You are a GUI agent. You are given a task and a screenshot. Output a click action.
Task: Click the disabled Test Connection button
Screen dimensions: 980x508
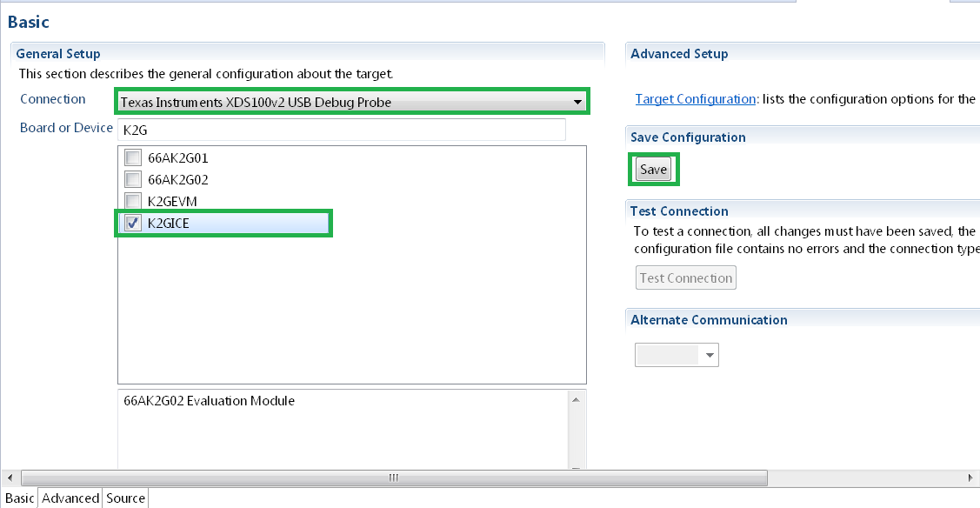685,277
